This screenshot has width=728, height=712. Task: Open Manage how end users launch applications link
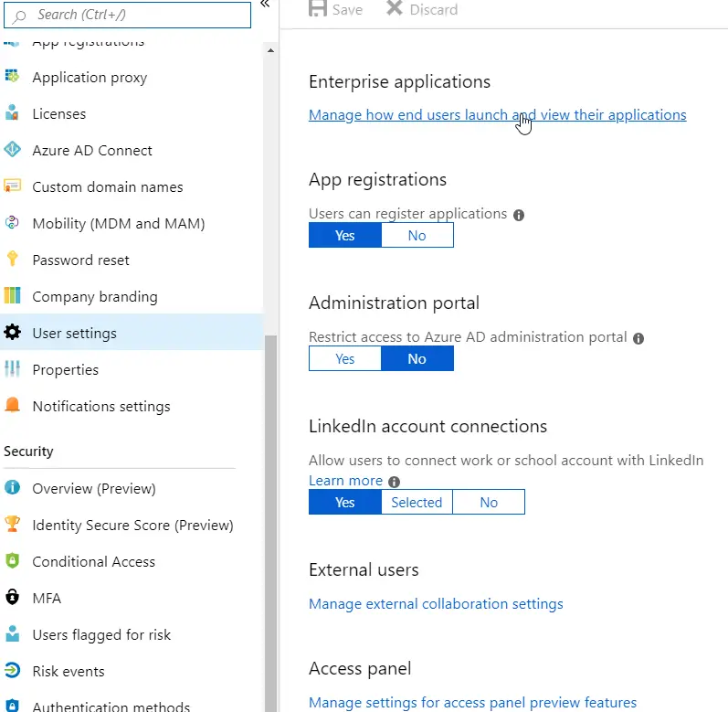pyautogui.click(x=497, y=115)
